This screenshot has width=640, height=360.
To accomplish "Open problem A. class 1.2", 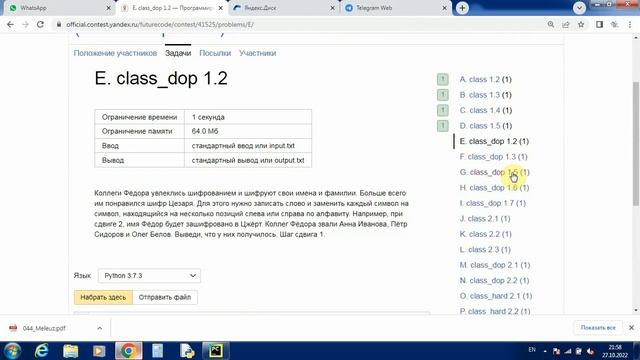I will [x=485, y=79].
